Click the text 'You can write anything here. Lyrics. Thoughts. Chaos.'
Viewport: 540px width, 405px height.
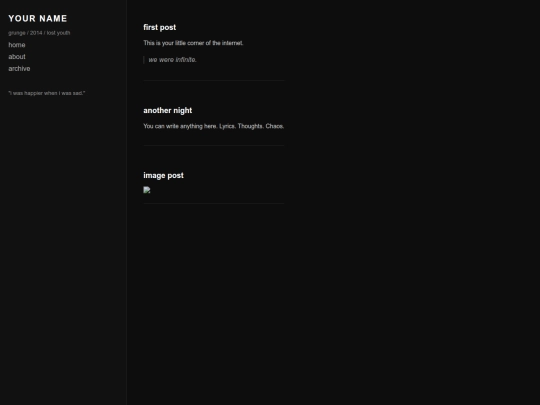tap(214, 126)
